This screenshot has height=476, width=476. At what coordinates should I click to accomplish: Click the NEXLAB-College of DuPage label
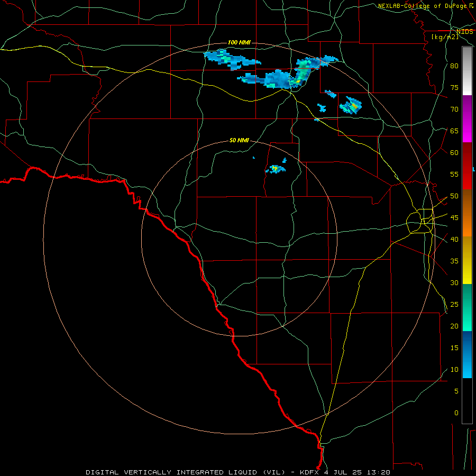pyautogui.click(x=423, y=6)
